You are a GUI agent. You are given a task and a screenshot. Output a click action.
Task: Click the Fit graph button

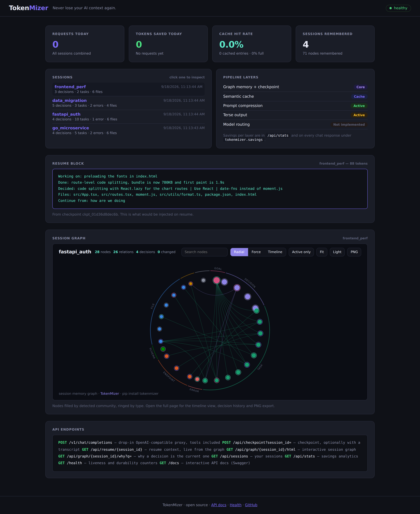coord(322,252)
